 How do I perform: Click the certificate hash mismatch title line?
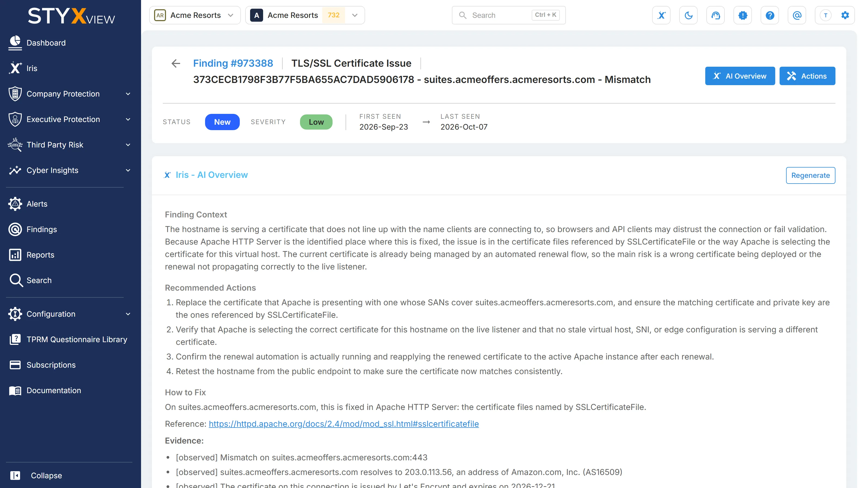click(422, 79)
